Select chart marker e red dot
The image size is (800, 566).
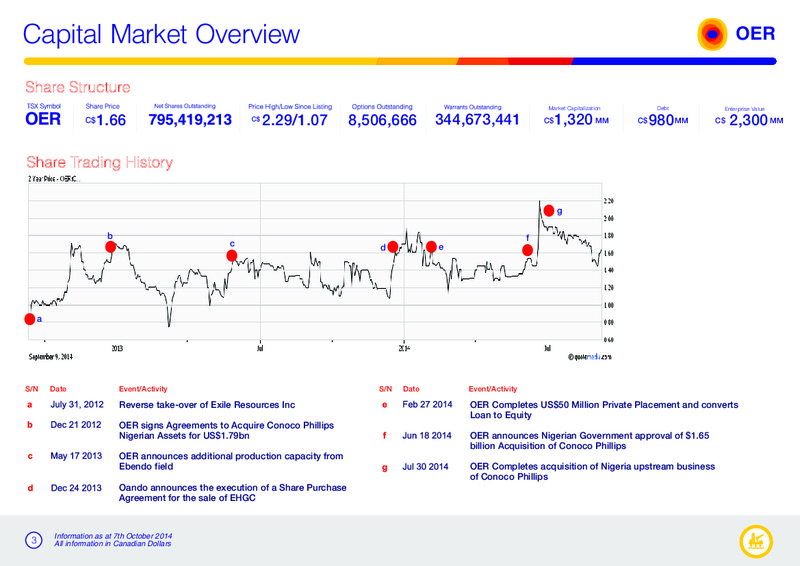pos(431,247)
